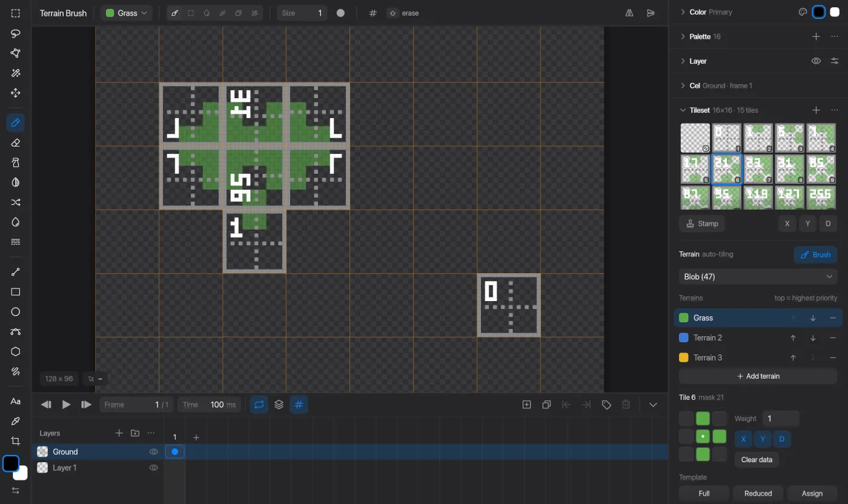Select Layer 1 in the Layers list

[x=98, y=468]
